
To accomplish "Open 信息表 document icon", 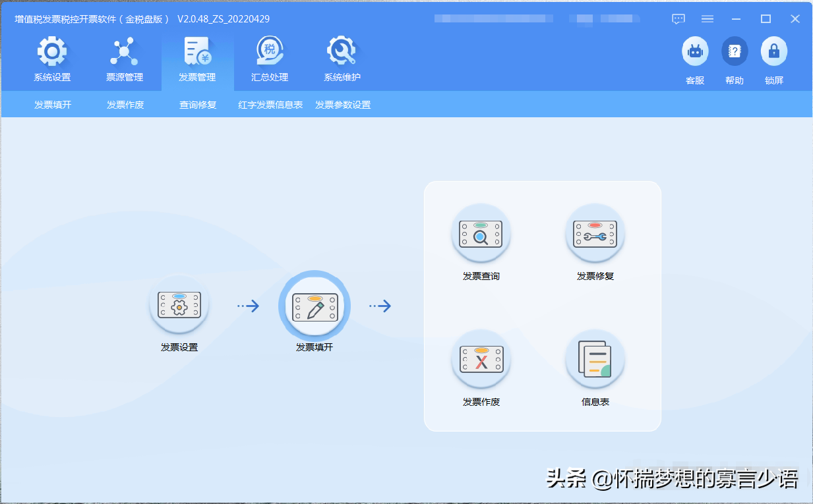I will 595,360.
